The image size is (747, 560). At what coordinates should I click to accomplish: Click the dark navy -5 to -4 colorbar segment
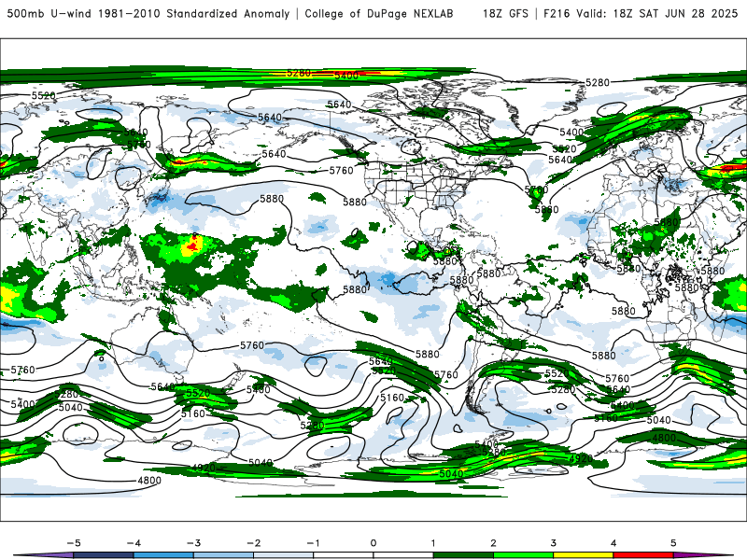[104, 555]
